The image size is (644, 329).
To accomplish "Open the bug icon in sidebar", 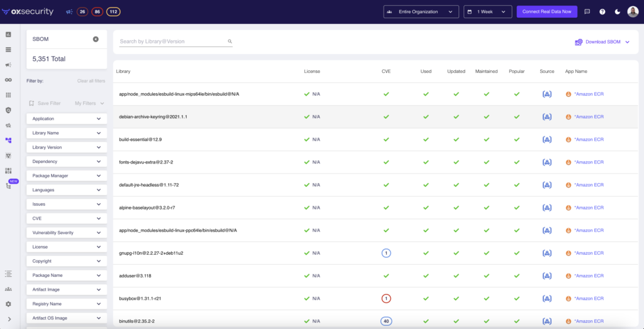I will coord(8,155).
